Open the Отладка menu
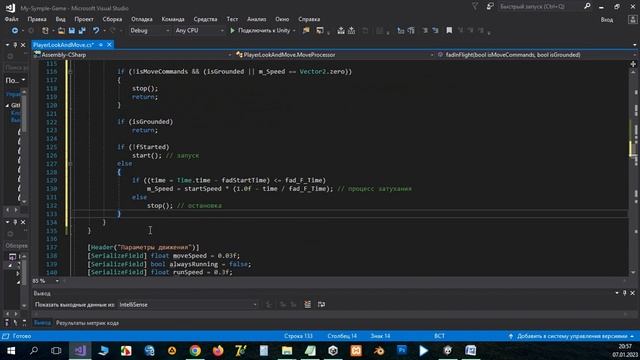Image resolution: width=640 pixels, height=360 pixels. (142, 19)
